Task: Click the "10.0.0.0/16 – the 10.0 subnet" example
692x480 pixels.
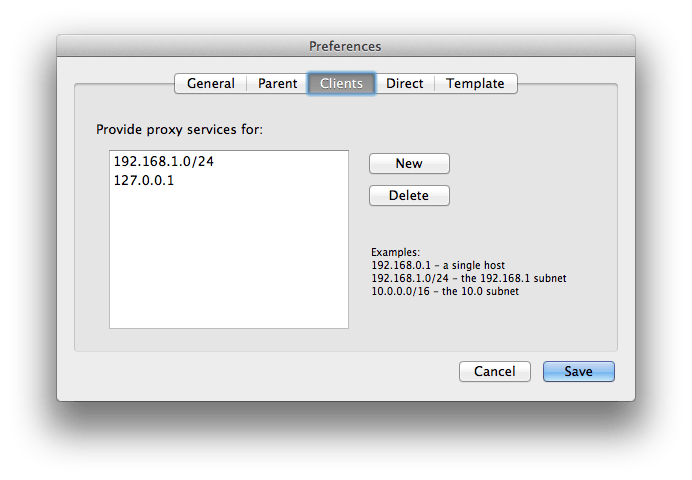Action: pyautogui.click(x=445, y=291)
